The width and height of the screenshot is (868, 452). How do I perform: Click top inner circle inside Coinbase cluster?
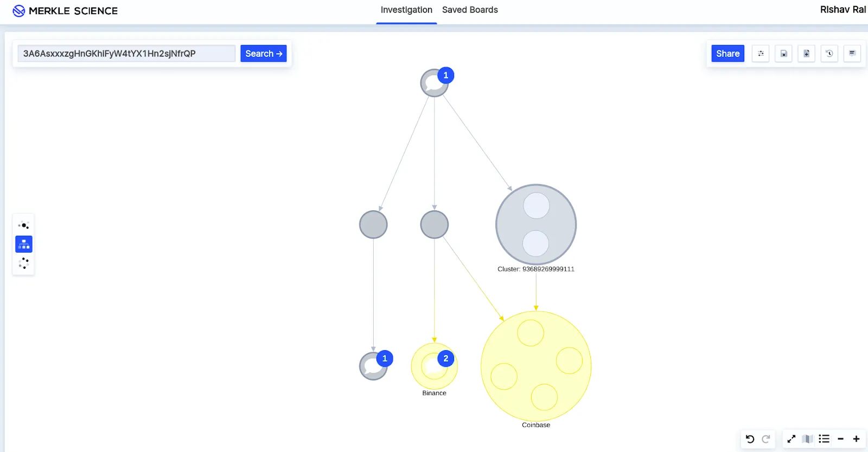[x=531, y=333]
